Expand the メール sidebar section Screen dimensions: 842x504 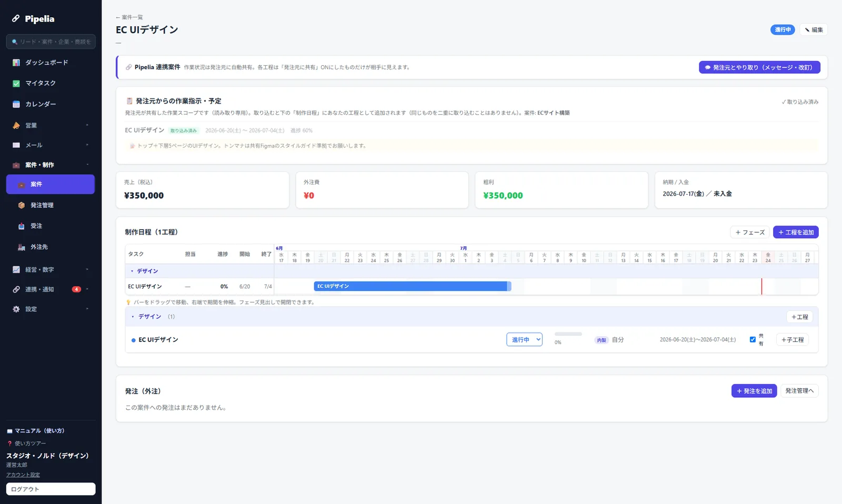click(x=87, y=145)
